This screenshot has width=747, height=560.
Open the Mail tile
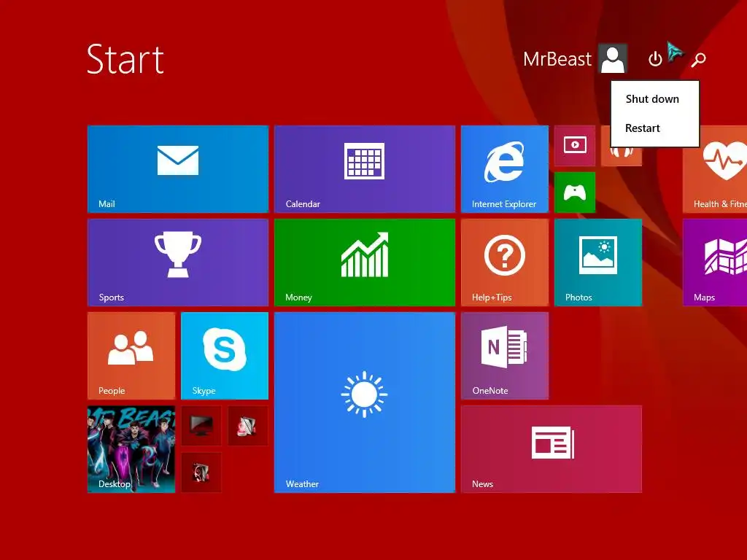(178, 168)
